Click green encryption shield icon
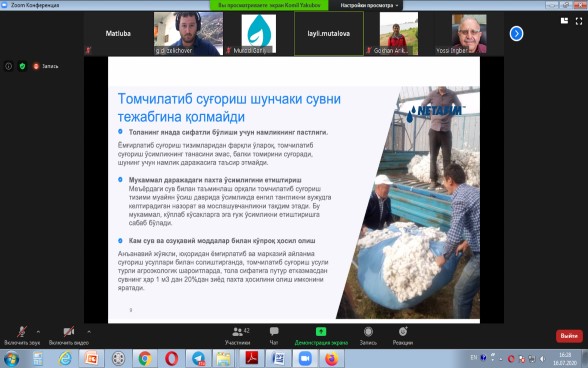The height and width of the screenshot is (368, 588). [22, 66]
